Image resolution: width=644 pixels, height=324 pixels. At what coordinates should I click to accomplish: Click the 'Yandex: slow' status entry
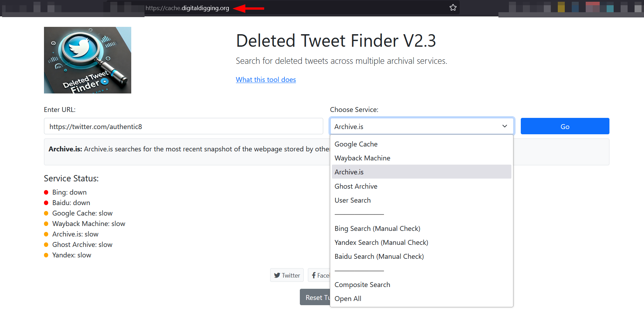coord(68,255)
